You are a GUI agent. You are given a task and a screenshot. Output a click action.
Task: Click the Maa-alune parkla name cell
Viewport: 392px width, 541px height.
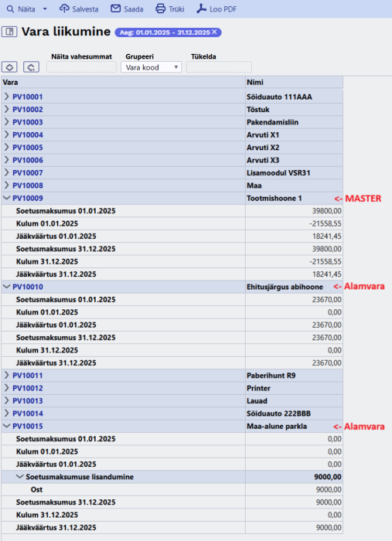click(294, 427)
